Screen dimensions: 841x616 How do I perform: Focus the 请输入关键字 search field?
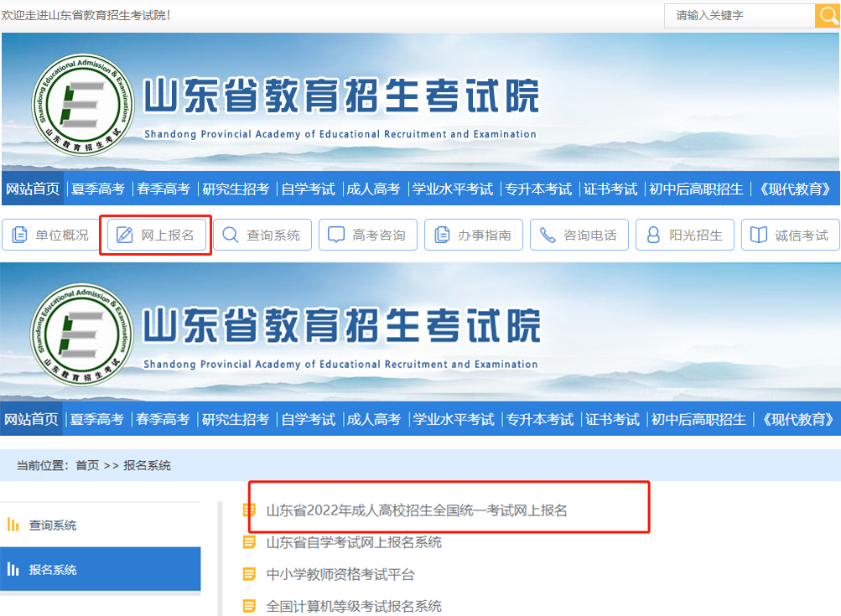[739, 16]
